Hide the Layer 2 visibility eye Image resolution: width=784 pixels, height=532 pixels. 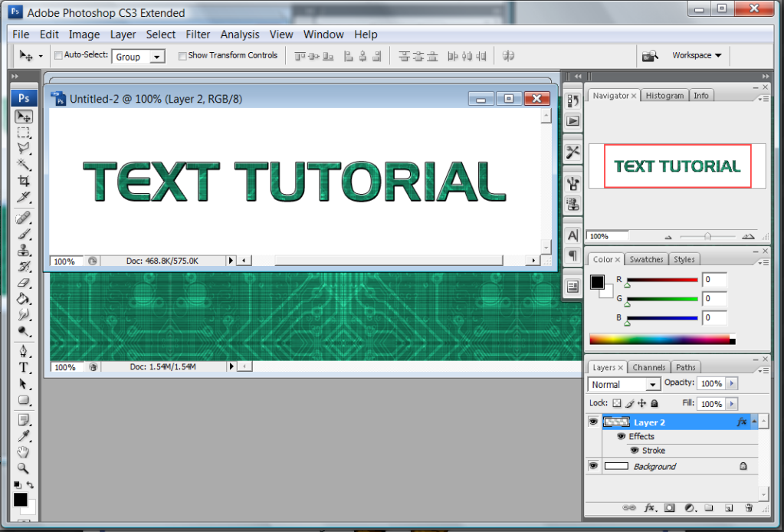click(592, 422)
